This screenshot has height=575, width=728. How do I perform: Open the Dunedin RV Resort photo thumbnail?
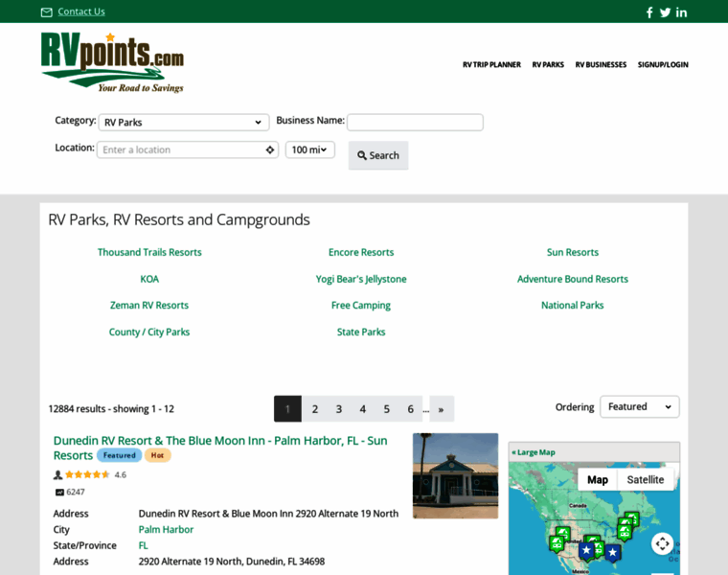click(455, 475)
